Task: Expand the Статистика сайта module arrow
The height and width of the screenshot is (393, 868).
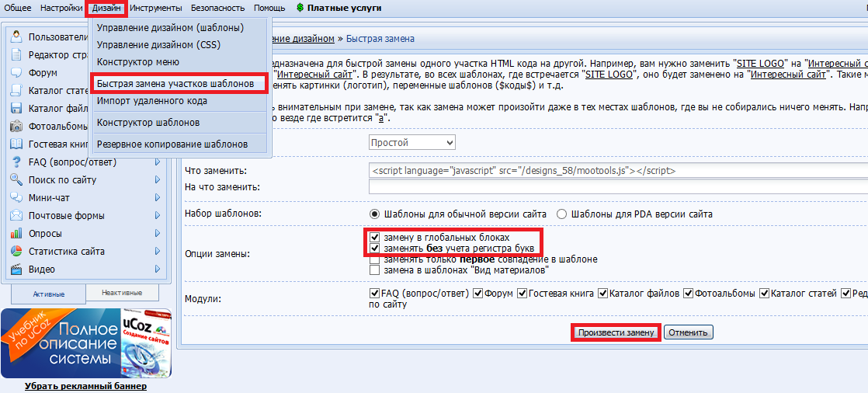Action: pos(158,252)
